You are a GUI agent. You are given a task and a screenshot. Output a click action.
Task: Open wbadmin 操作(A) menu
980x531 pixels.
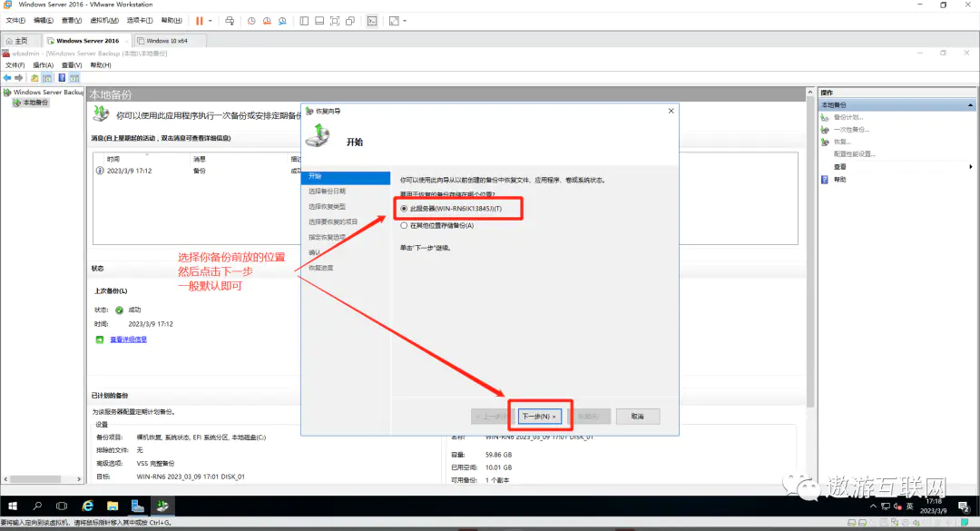click(44, 65)
